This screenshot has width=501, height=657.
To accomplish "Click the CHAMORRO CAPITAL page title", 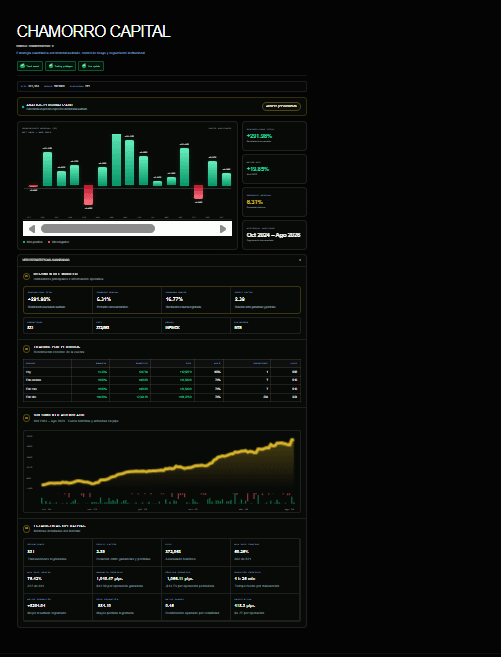I will (93, 31).
